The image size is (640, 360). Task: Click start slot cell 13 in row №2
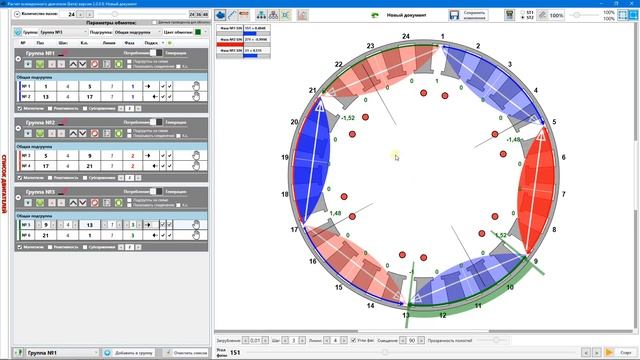click(46, 97)
